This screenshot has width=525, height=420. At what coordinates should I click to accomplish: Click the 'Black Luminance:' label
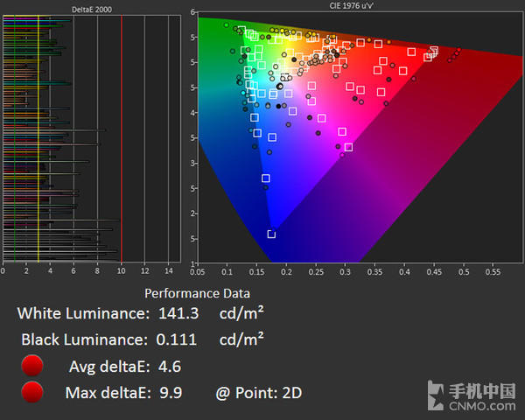84,339
